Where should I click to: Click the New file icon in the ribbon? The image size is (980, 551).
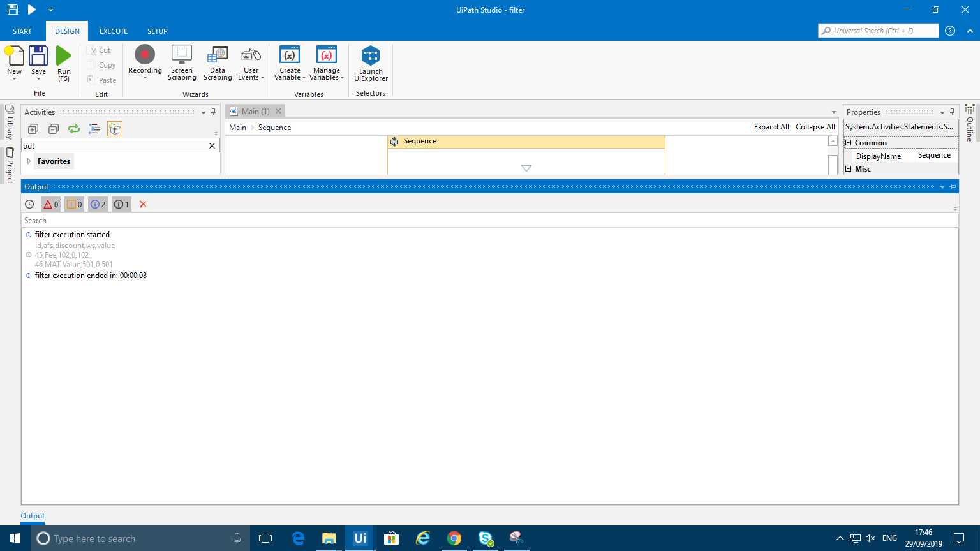(x=15, y=56)
